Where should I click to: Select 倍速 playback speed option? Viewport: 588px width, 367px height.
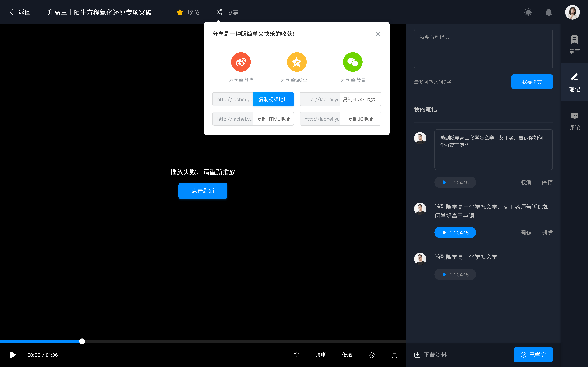tap(347, 355)
